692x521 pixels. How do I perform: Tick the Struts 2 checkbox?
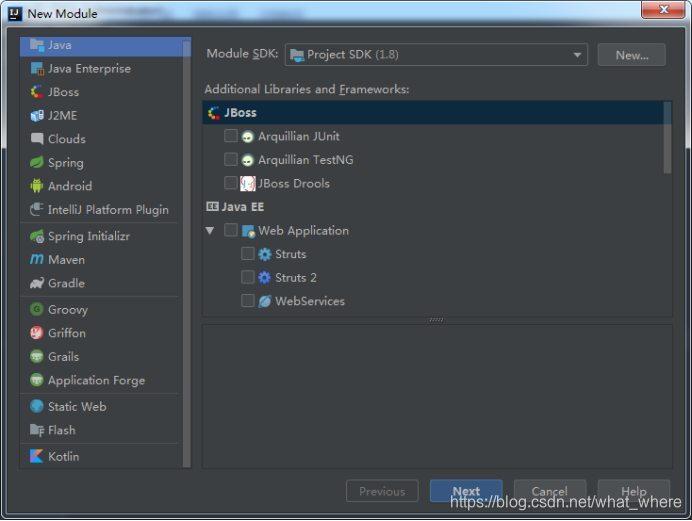pyautogui.click(x=248, y=277)
